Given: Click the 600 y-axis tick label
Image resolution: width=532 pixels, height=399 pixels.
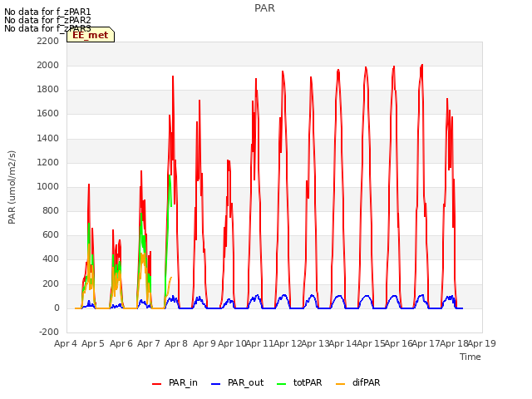Looking at the screenshot, I should (x=51, y=234).
